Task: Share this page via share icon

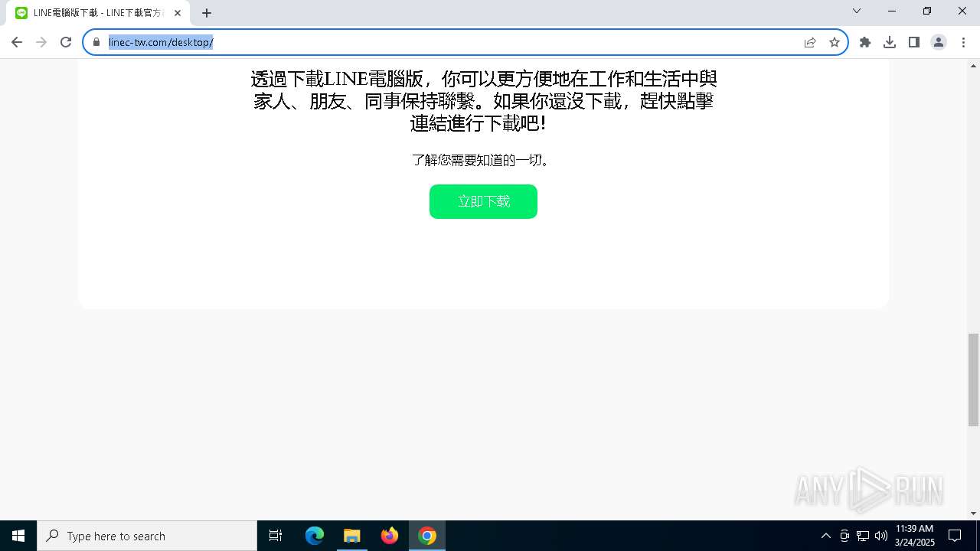Action: pos(810,42)
